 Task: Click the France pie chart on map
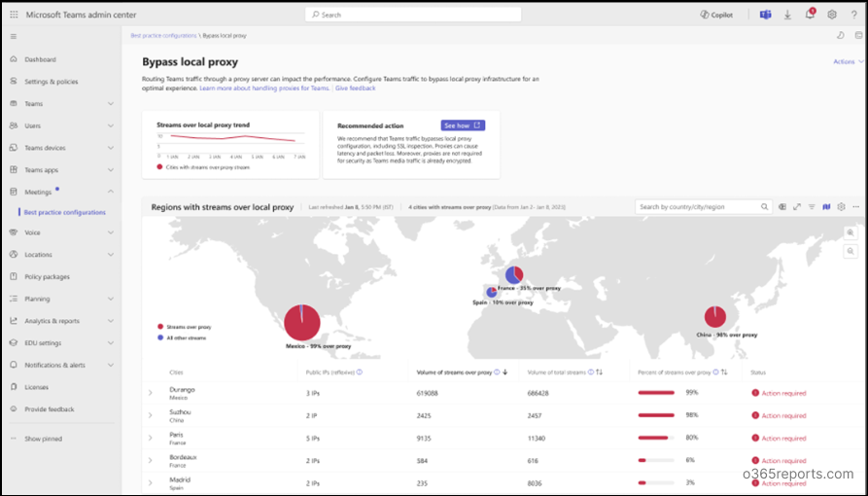pos(514,275)
